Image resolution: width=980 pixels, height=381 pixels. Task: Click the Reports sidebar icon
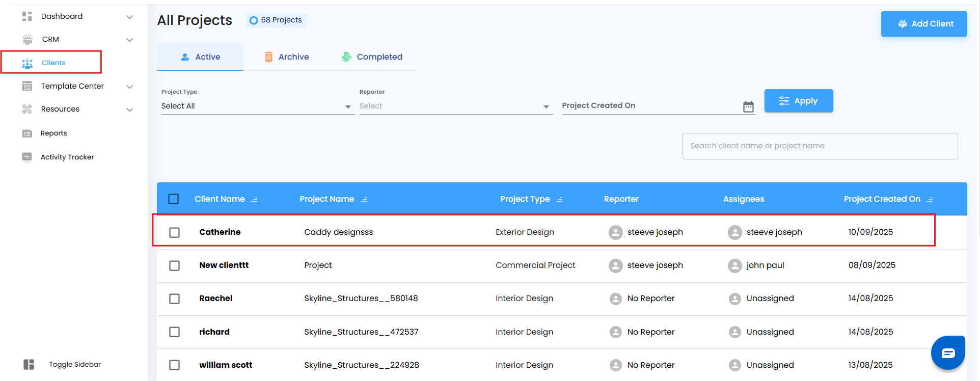pyautogui.click(x=27, y=133)
